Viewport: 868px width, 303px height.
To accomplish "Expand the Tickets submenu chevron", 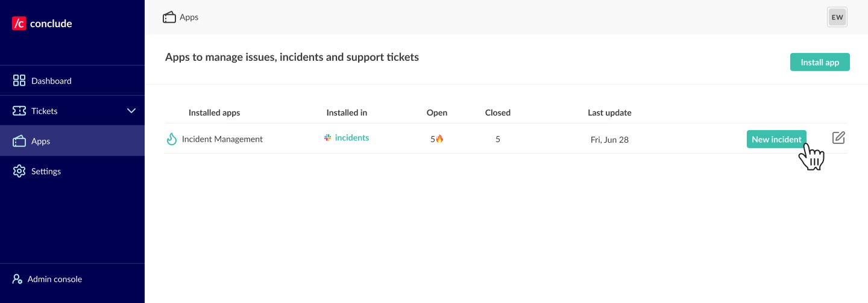I will pos(131,111).
